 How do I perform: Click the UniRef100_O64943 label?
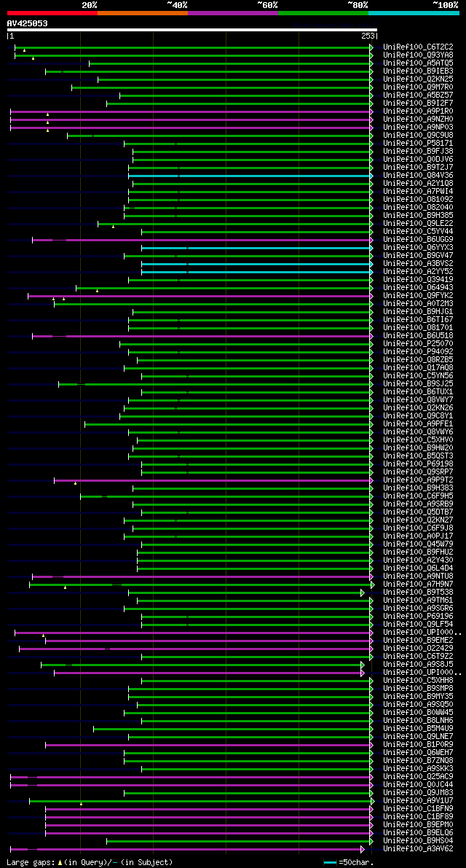pyautogui.click(x=418, y=288)
